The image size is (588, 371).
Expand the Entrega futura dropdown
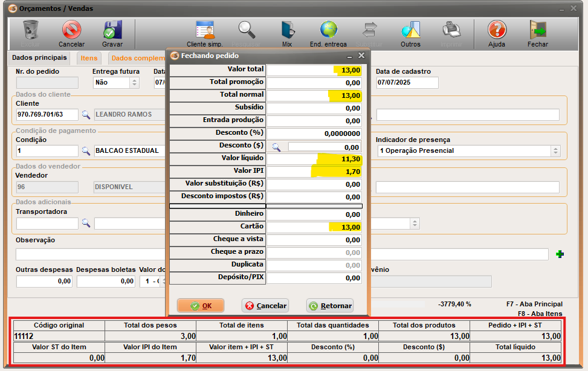click(134, 83)
